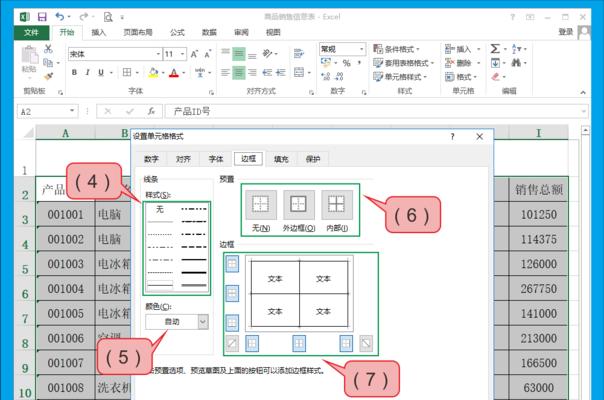The image size is (604, 400).
Task: Apply the 内部 inside border preset
Action: click(x=336, y=206)
